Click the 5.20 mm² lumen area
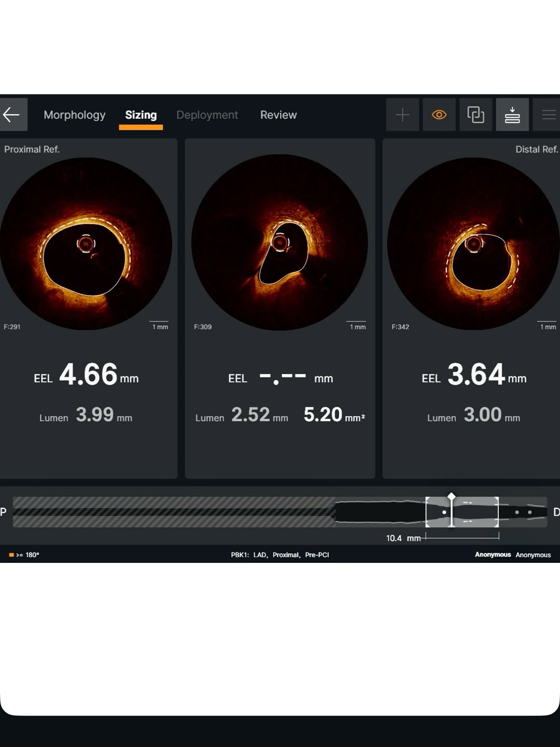Screen dimensions: 560x747 334,415
